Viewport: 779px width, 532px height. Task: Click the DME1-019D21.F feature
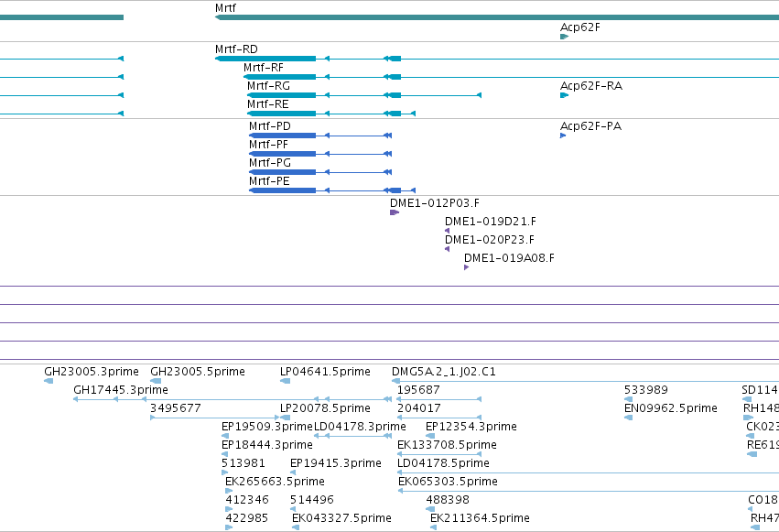click(x=447, y=231)
